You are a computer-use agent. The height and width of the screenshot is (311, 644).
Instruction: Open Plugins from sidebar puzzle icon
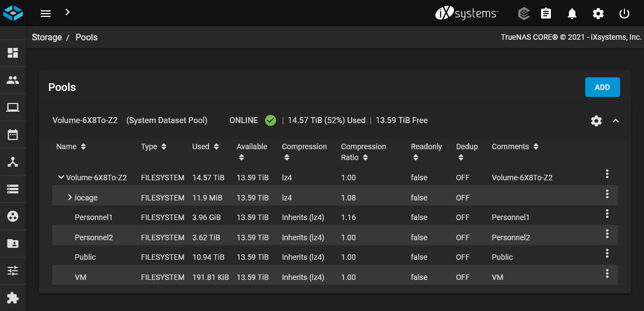click(x=13, y=298)
